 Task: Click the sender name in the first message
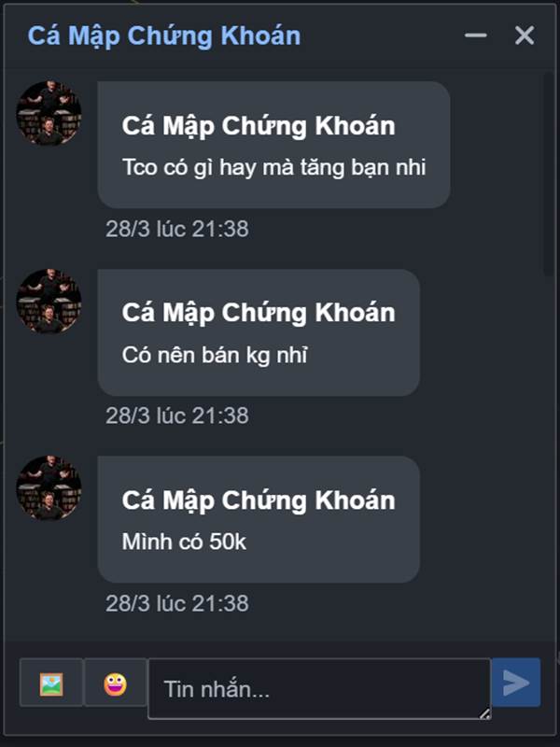pyautogui.click(x=259, y=126)
